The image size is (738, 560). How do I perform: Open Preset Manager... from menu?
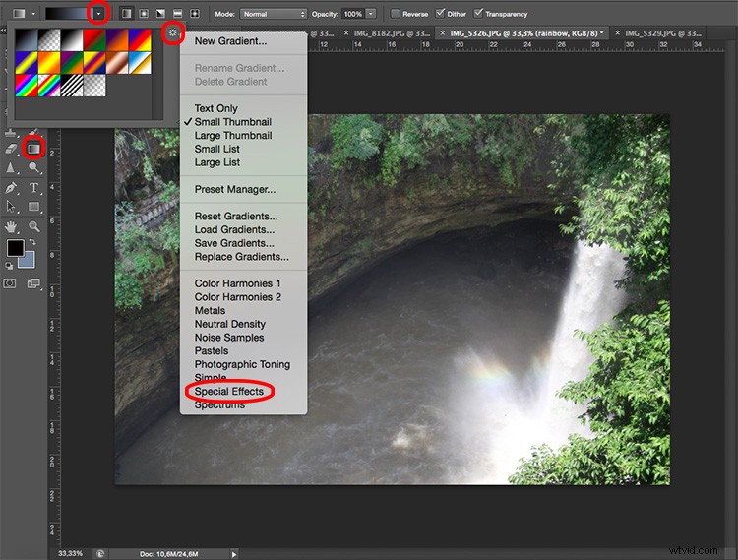[x=235, y=190]
